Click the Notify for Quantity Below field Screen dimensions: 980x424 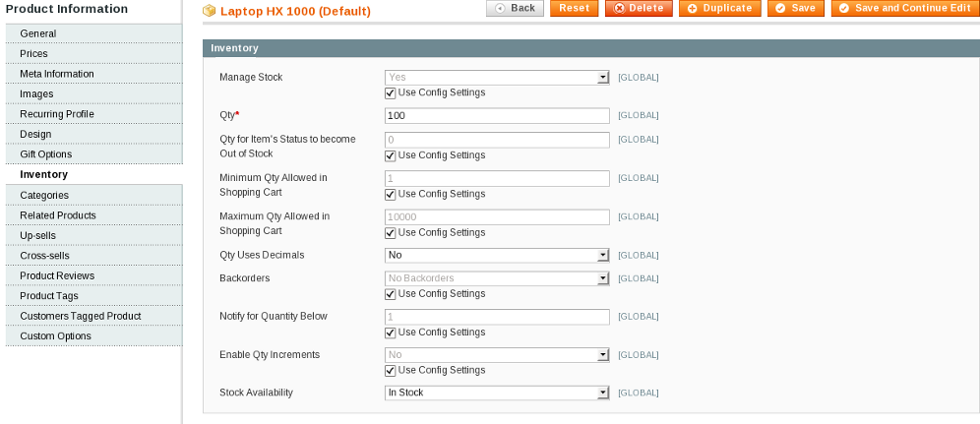(497, 317)
